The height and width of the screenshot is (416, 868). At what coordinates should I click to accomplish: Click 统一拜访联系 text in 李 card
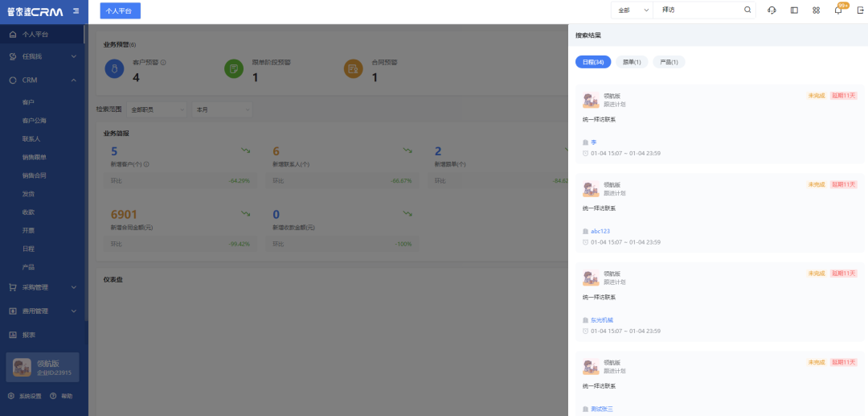[599, 120]
